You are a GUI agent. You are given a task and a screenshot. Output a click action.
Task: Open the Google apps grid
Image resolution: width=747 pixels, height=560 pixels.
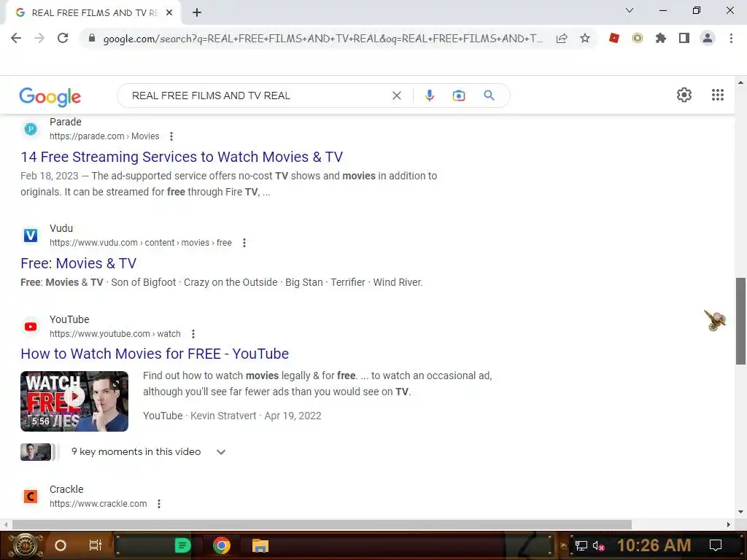pos(718,95)
